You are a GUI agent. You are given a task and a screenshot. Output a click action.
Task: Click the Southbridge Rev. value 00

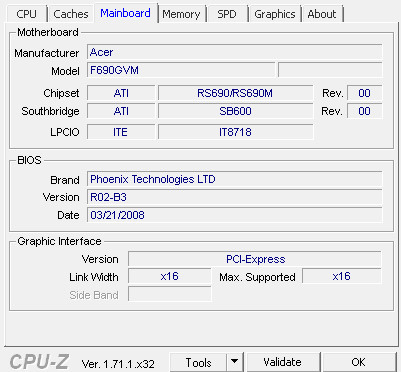point(364,111)
